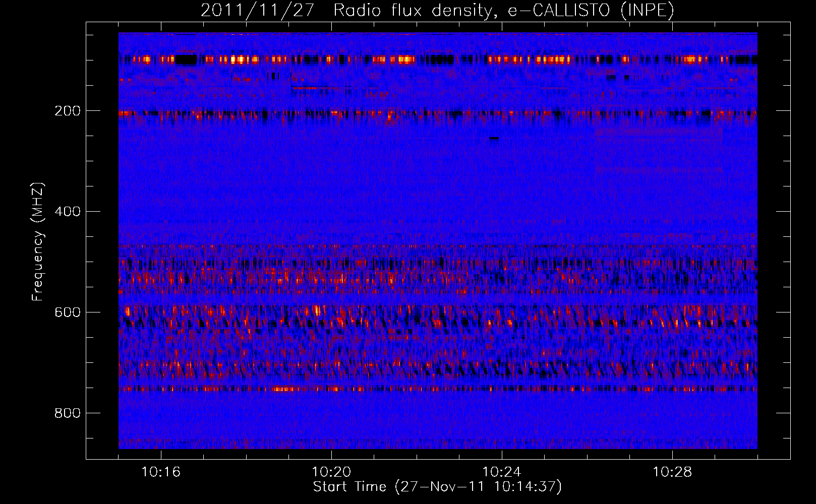Click the 'Frequency (MHZ)' axis label
Screen dimensions: 816x504
point(38,242)
